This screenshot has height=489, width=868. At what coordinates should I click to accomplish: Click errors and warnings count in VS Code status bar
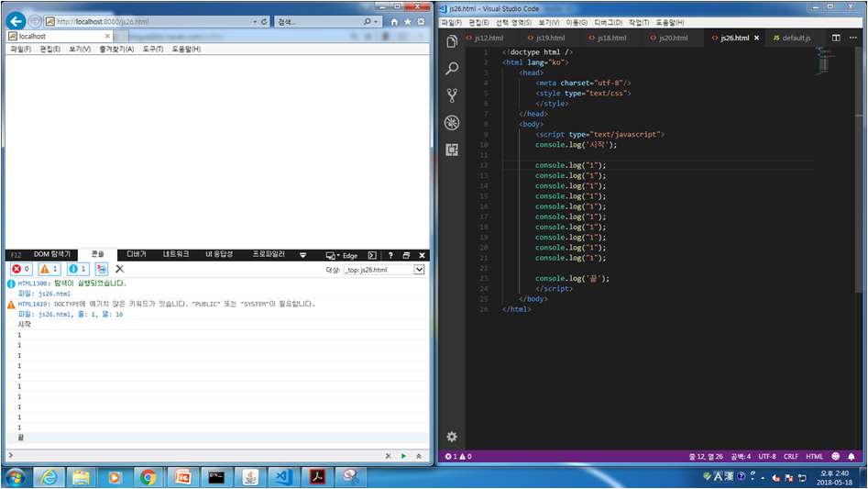(458, 456)
